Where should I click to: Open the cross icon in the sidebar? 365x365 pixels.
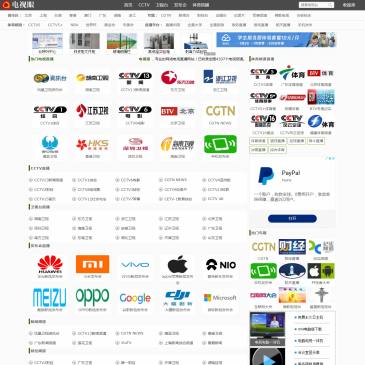tap(321, 295)
